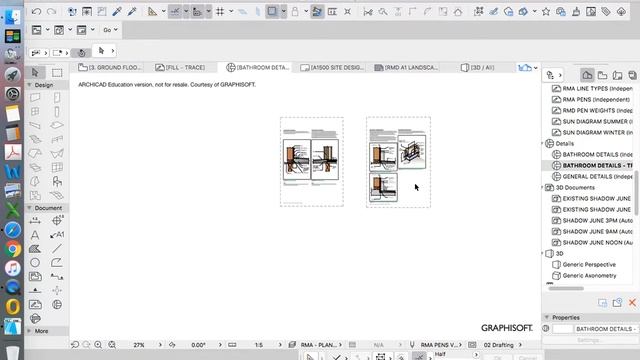The width and height of the screenshot is (640, 360).
Task: Switch to the RMD A1 LANDSCA... tab
Action: pos(406,67)
